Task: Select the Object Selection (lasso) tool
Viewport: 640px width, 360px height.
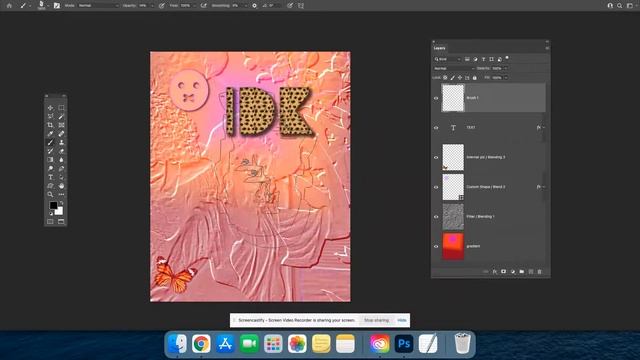Action: [50, 116]
